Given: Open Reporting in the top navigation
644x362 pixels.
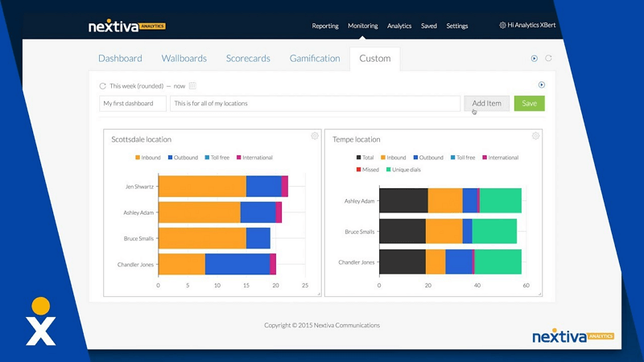Looking at the screenshot, I should click(325, 26).
